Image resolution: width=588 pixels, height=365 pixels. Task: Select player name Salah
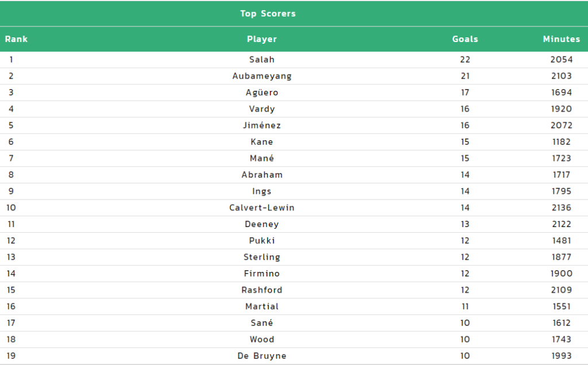tap(262, 60)
